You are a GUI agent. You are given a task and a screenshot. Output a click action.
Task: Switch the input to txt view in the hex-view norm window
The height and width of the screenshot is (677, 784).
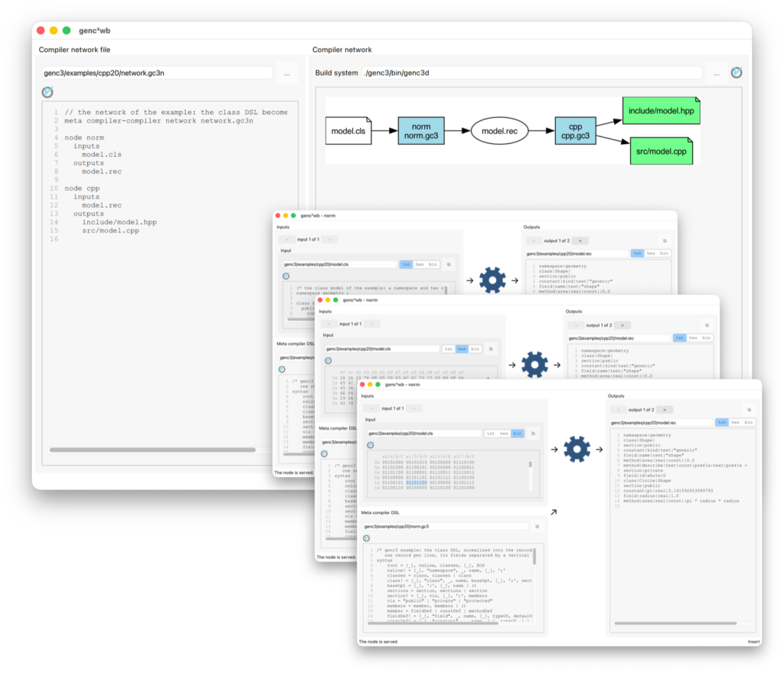pyautogui.click(x=449, y=349)
